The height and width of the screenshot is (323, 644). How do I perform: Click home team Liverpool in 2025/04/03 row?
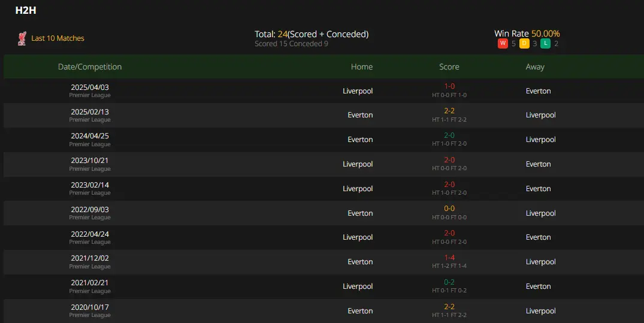(358, 91)
